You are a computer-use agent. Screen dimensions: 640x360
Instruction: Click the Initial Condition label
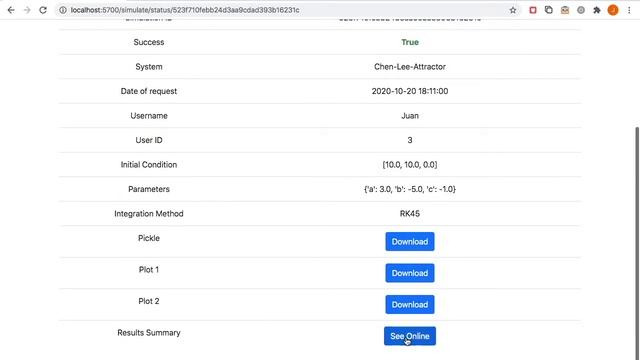coord(149,164)
